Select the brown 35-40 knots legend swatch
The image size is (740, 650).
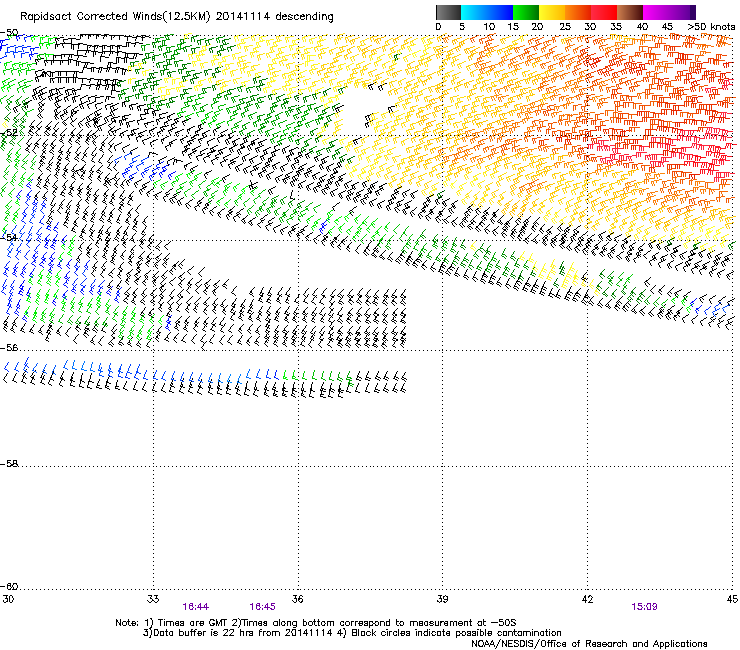(630, 12)
